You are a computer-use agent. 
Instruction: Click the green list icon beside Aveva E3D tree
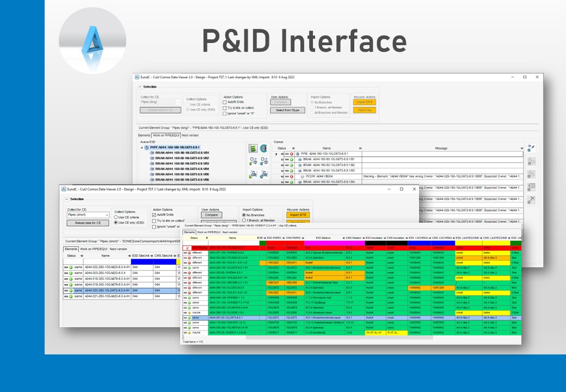(253, 148)
